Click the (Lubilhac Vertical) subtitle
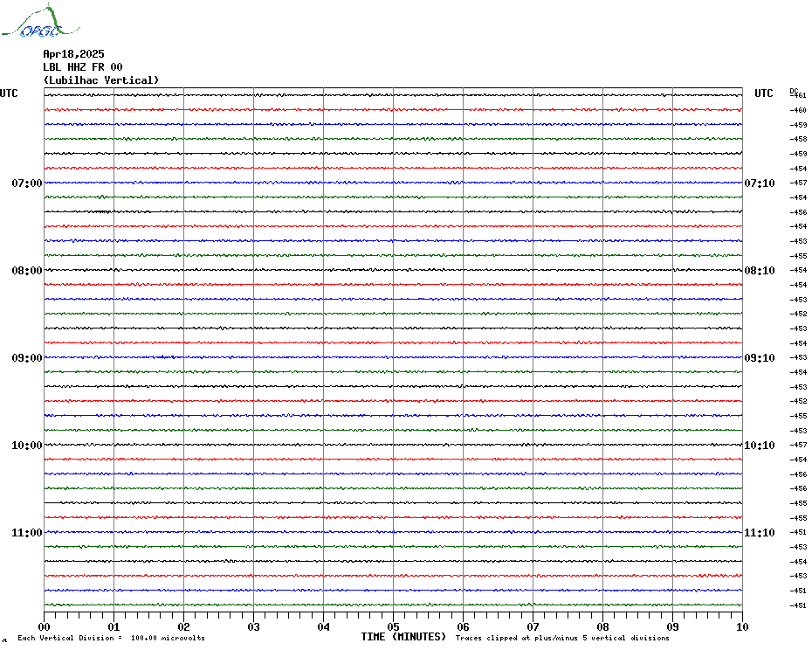 (x=101, y=80)
